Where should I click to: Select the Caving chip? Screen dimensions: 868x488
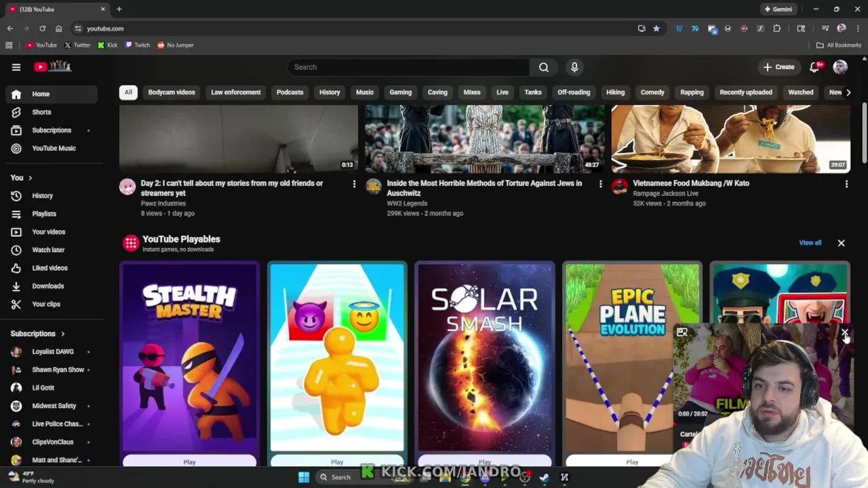pyautogui.click(x=437, y=92)
